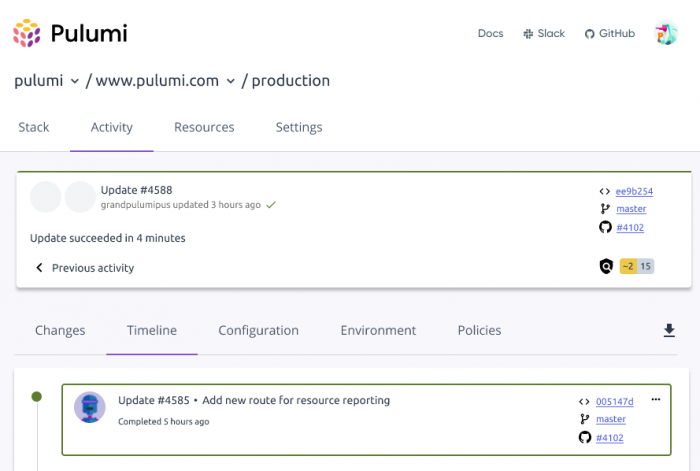The image size is (700, 471).
Task: Click the green success checkmark
Action: coord(271,205)
